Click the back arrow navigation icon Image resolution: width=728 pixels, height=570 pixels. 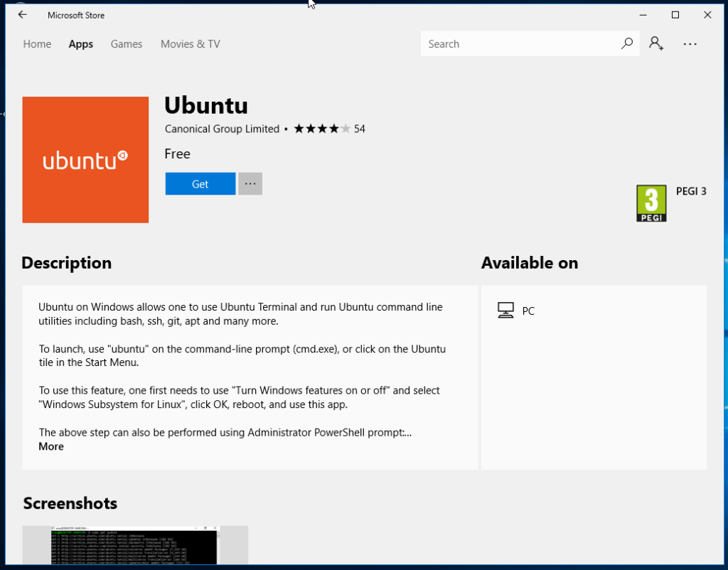coord(21,14)
